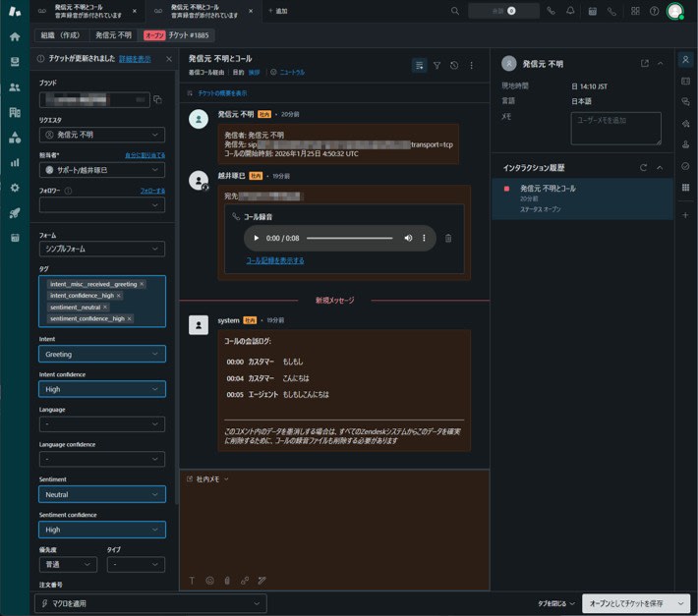Click save ticket as open button
698x616 pixels.
tap(625, 603)
